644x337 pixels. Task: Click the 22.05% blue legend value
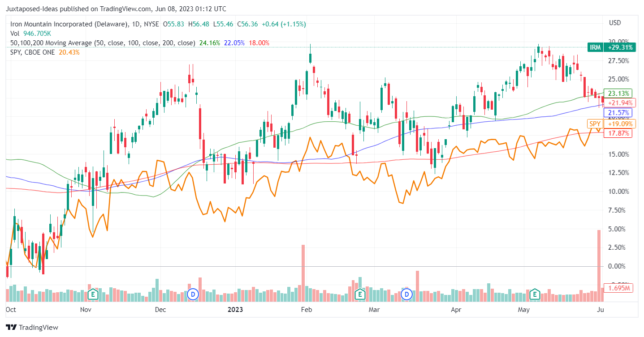coord(234,43)
